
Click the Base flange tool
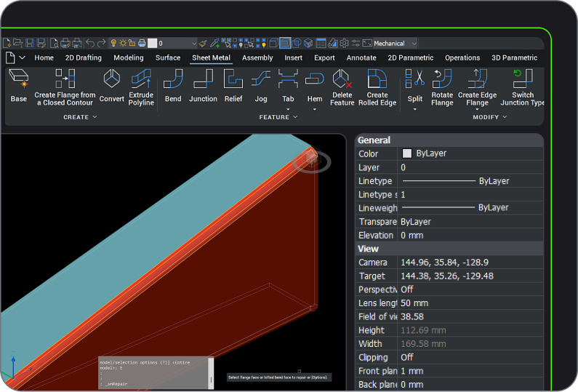coord(18,86)
